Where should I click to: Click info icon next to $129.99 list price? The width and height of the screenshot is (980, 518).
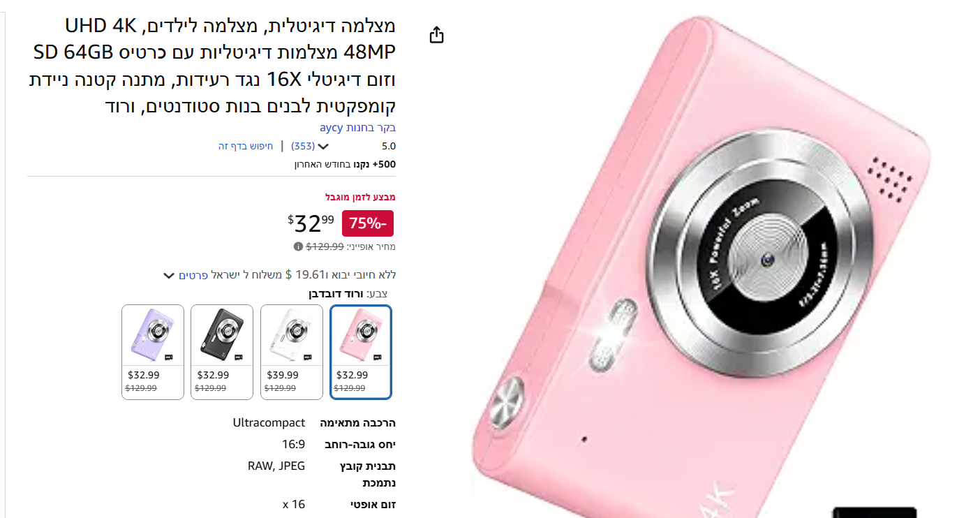pyautogui.click(x=299, y=246)
